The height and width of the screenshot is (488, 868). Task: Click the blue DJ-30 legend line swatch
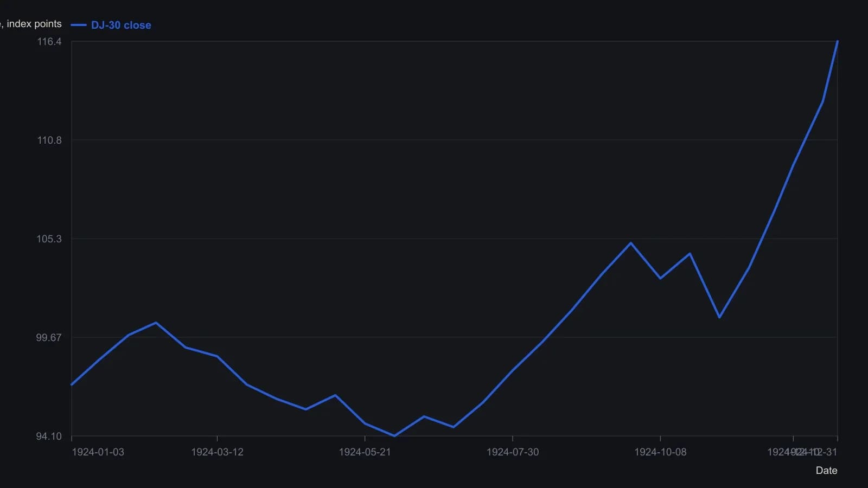click(79, 25)
